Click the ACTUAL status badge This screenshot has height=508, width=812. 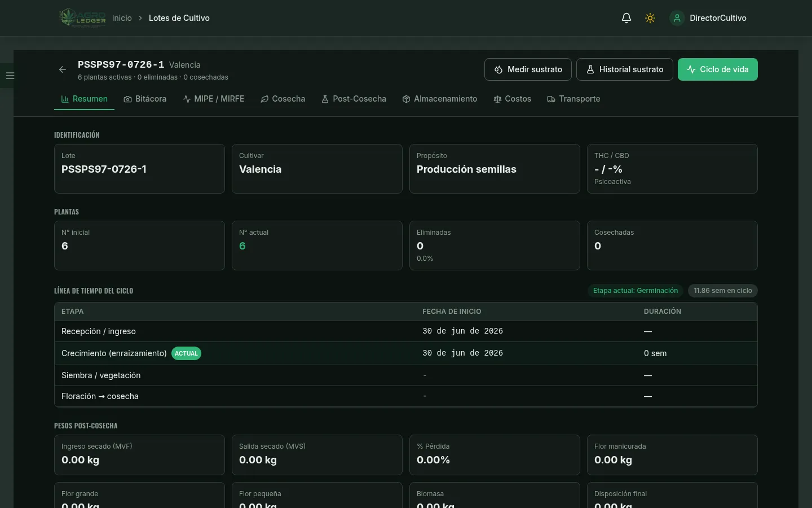click(x=186, y=353)
